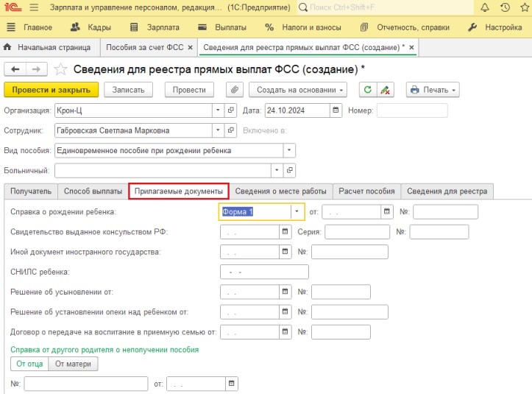Click Провести и закрыть button

[x=52, y=90]
